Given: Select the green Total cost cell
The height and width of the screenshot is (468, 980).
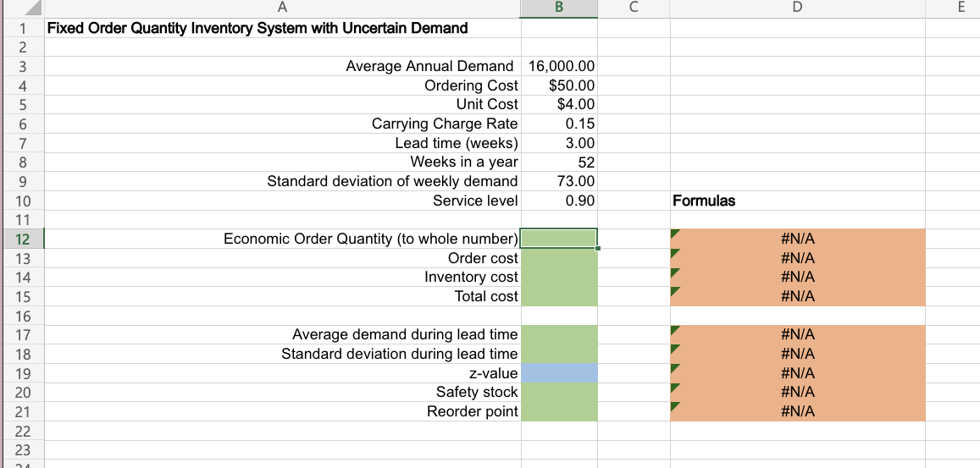Looking at the screenshot, I should 559,296.
